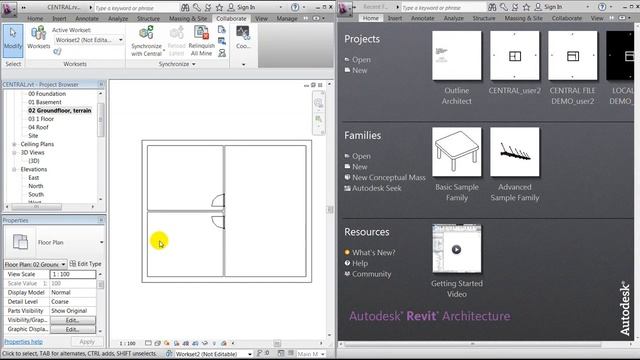Open the Massing & Site tab in left window
This screenshot has height=360, width=640.
[188, 18]
